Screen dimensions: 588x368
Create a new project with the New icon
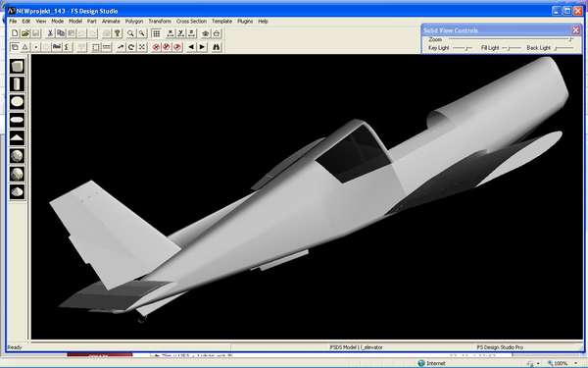click(15, 33)
